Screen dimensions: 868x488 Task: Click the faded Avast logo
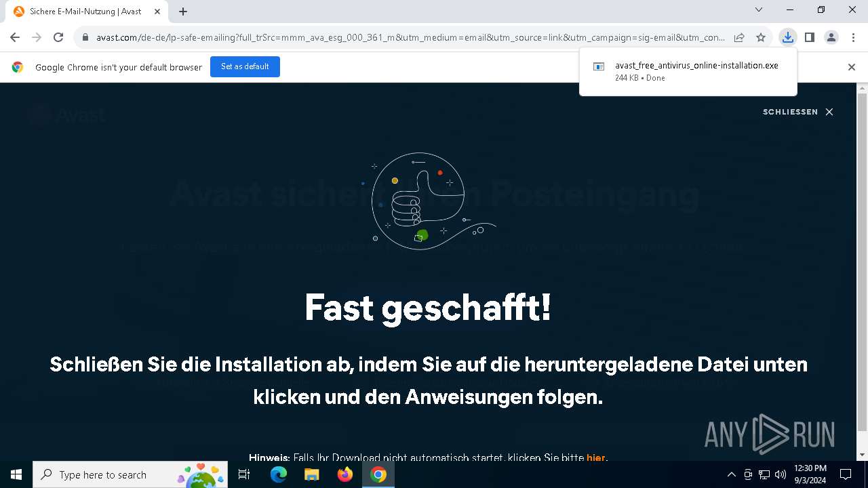click(68, 115)
